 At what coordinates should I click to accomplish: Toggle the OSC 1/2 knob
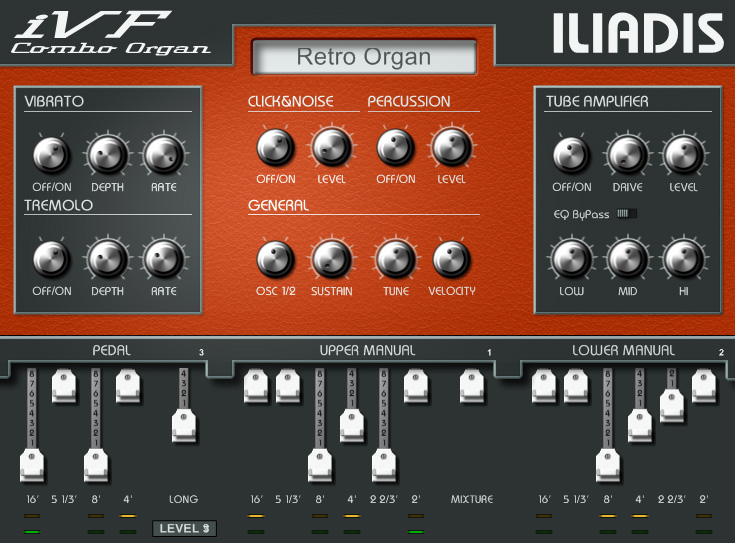click(276, 259)
